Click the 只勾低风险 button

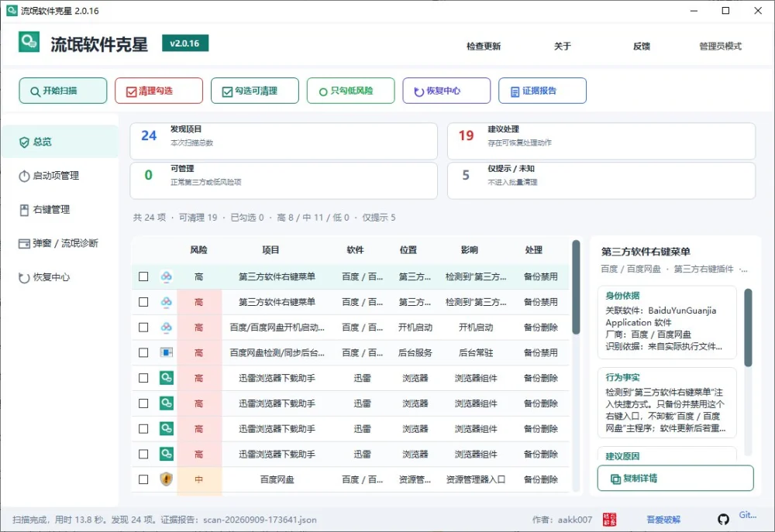(350, 91)
